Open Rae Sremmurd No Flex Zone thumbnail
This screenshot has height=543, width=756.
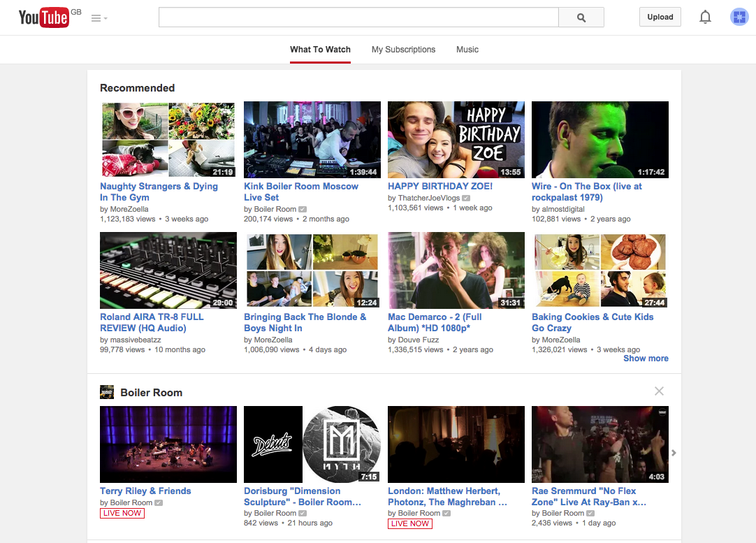[x=599, y=444]
